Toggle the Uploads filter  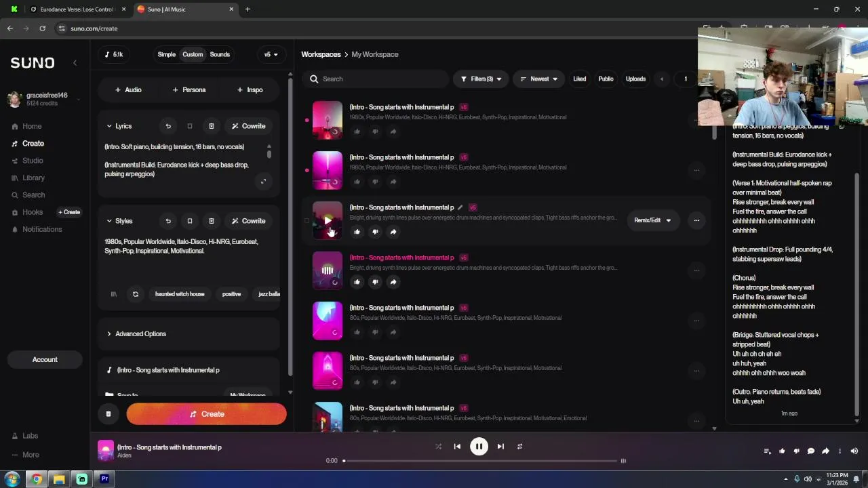[x=635, y=79]
